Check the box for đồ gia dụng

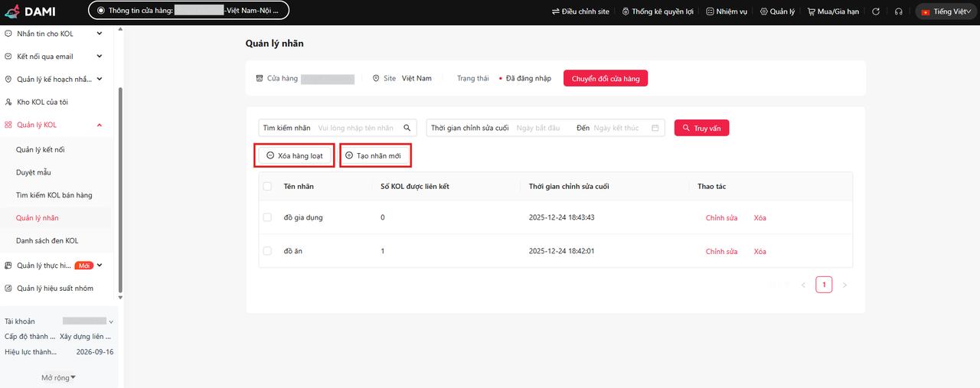pos(267,217)
